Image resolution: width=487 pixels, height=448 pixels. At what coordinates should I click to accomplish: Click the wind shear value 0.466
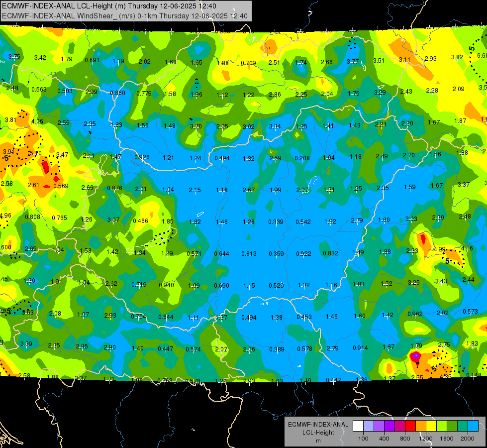tap(140, 221)
